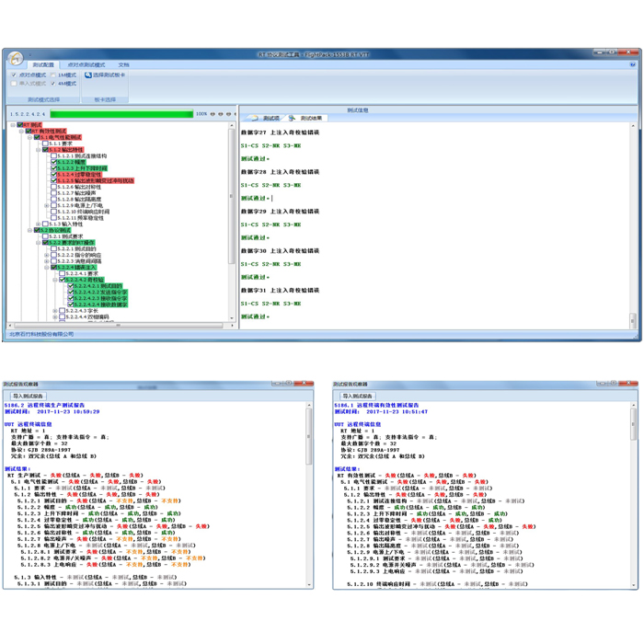Expand the 5.2.2.4.4 双相编码 node

(55, 317)
